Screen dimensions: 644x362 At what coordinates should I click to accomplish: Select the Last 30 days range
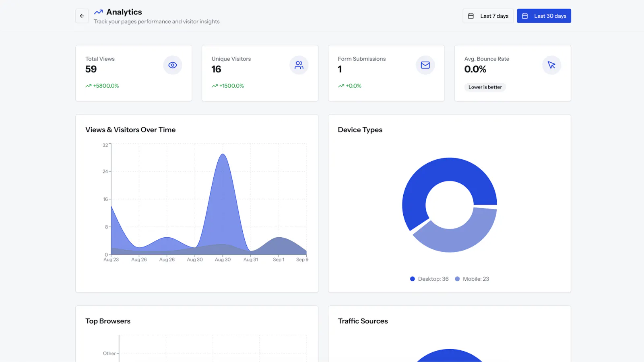pyautogui.click(x=544, y=16)
